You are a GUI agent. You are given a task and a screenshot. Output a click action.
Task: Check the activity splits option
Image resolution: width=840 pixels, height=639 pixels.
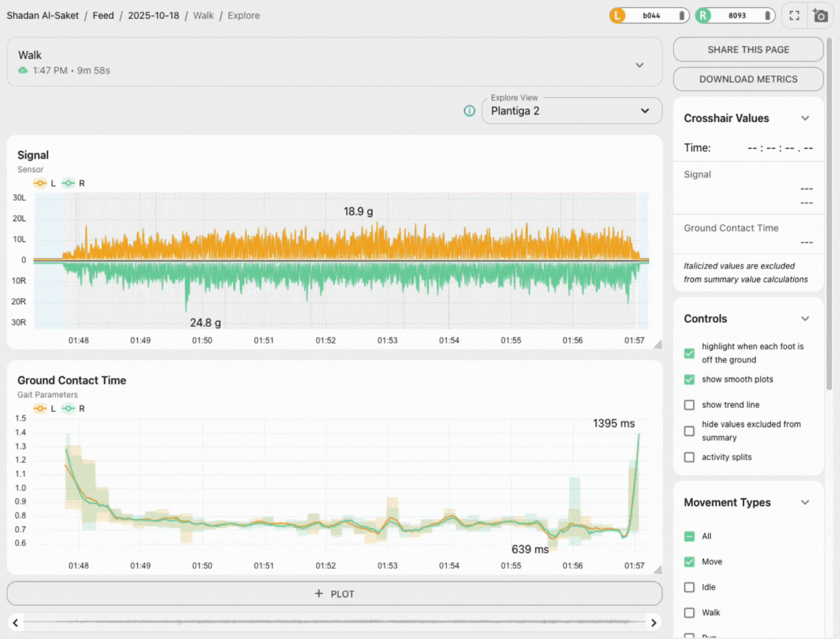(689, 457)
